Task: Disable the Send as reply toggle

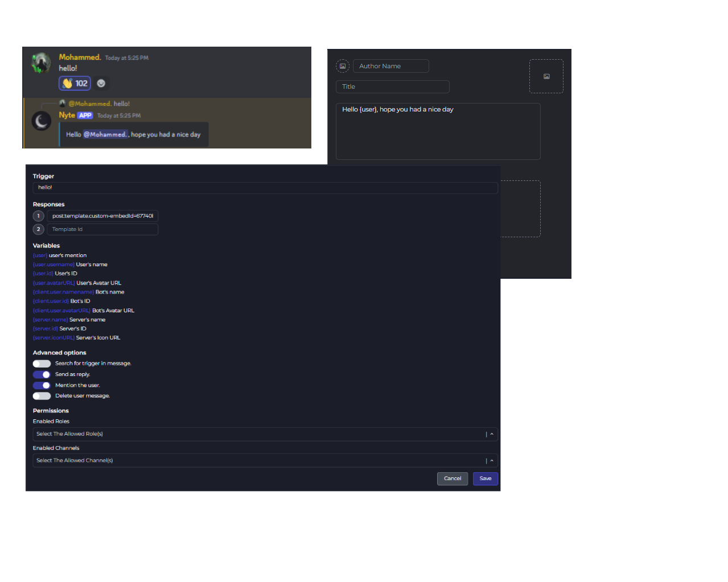Action: (42, 374)
